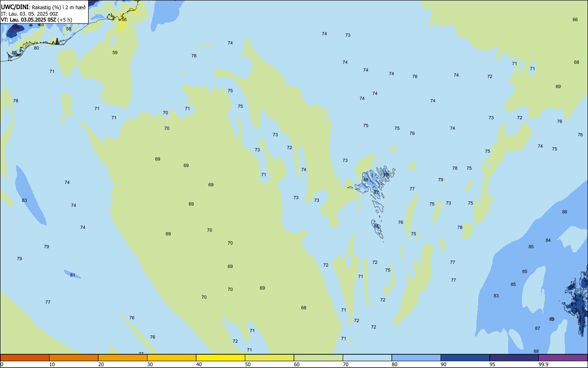This screenshot has width=588, height=368.
Task: Click the 'VT: Lau. 03.05.2025 05Z' line
Action: coord(28,20)
